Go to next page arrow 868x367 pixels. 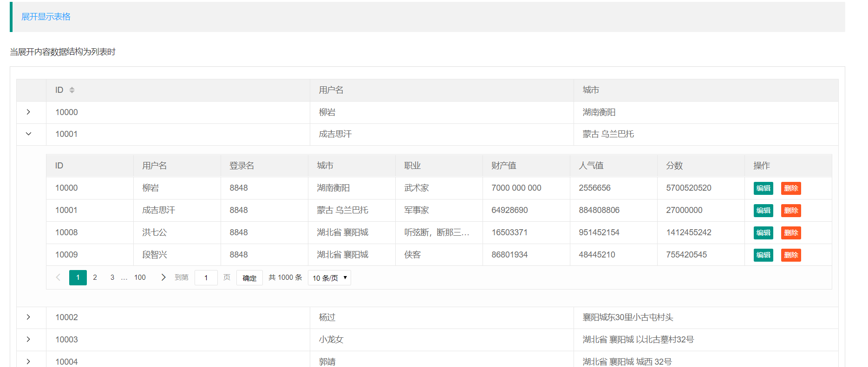pyautogui.click(x=163, y=277)
